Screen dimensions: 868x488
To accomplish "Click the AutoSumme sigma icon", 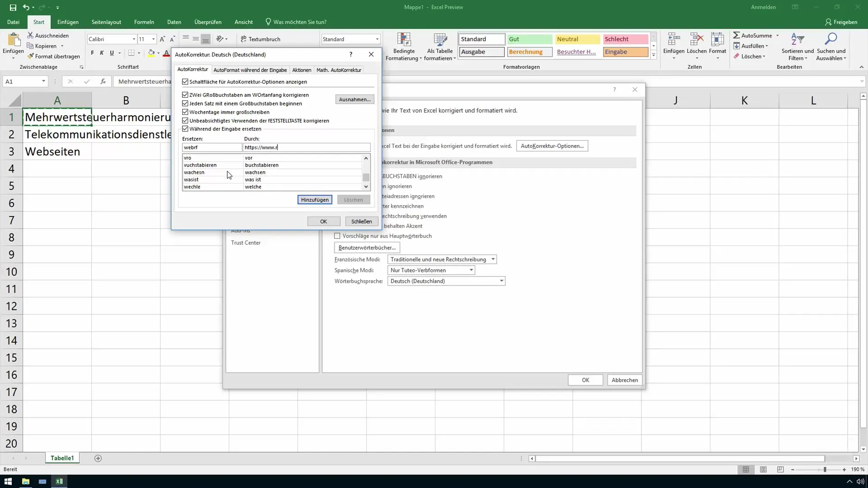I will 736,35.
